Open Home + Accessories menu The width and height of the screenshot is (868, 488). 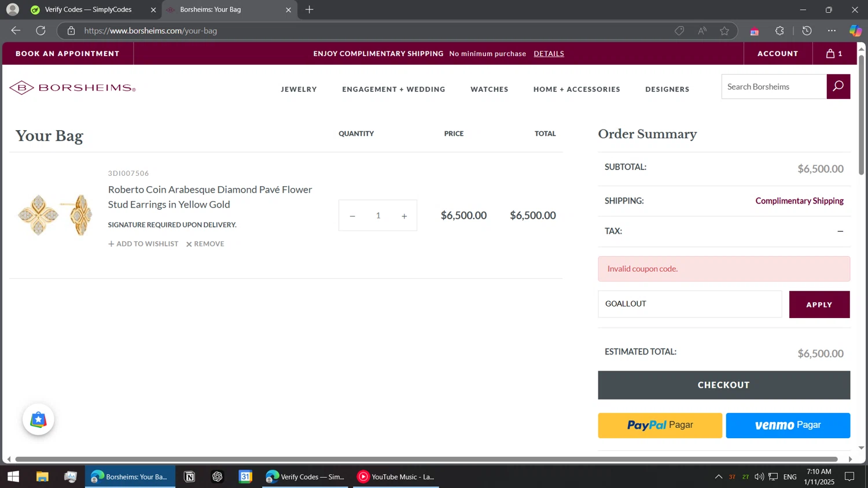[576, 89]
